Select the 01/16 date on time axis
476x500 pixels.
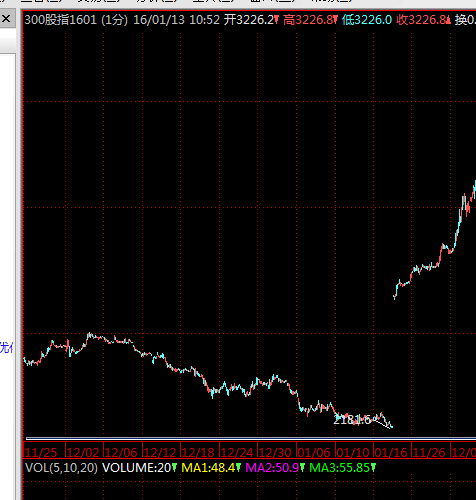click(x=391, y=452)
